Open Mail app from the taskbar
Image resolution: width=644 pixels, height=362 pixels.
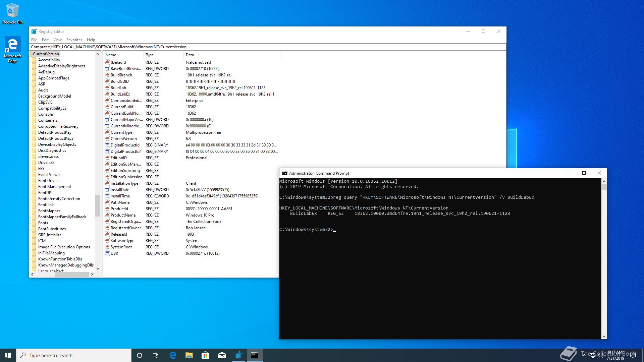(x=222, y=355)
